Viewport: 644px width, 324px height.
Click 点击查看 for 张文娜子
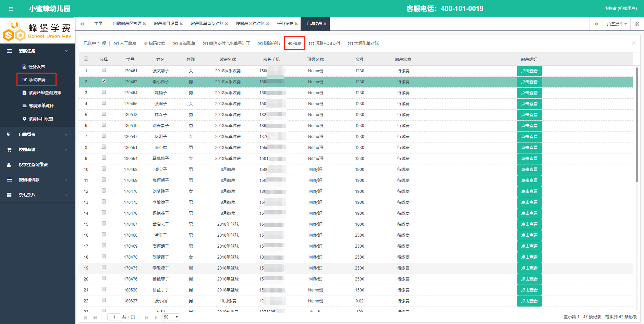529,71
